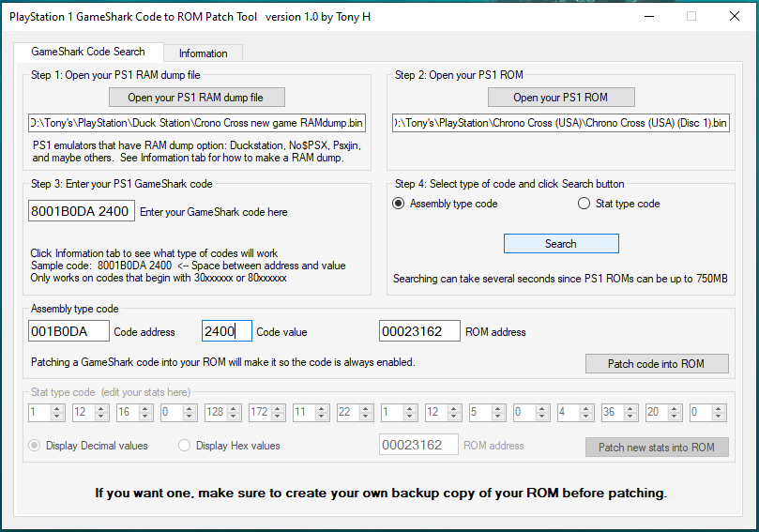Start the code search with Search button
Viewport: 759px width, 532px height.
click(x=561, y=244)
